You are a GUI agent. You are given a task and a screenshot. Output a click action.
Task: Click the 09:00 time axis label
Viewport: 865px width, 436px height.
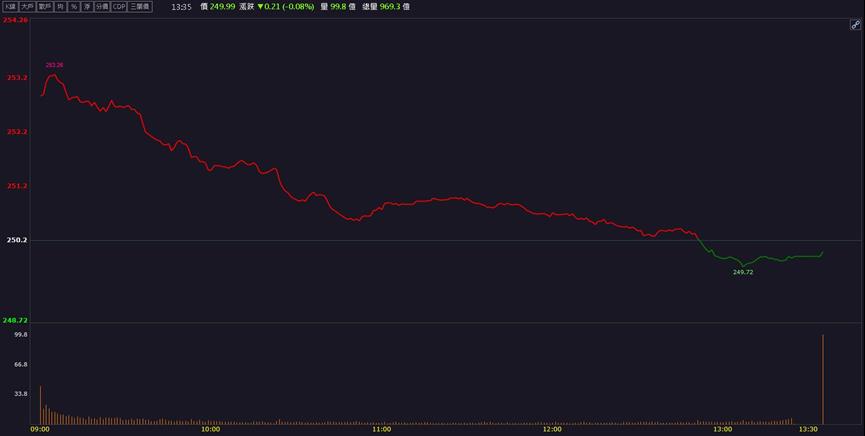pos(40,429)
